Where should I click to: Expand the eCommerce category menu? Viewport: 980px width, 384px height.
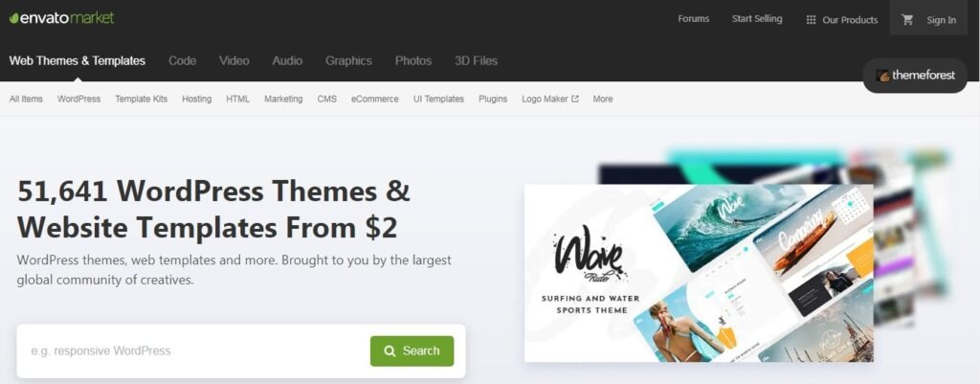[374, 99]
